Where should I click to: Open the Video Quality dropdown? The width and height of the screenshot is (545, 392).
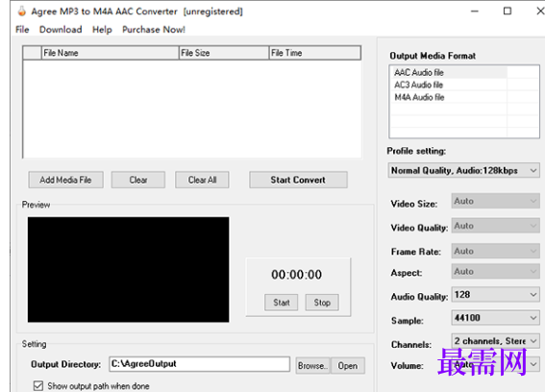[495, 226]
